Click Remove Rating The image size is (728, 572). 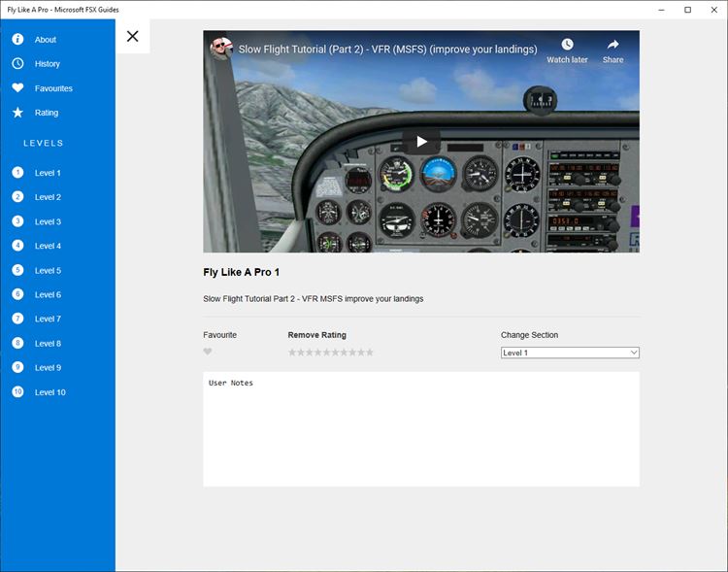[x=317, y=335]
